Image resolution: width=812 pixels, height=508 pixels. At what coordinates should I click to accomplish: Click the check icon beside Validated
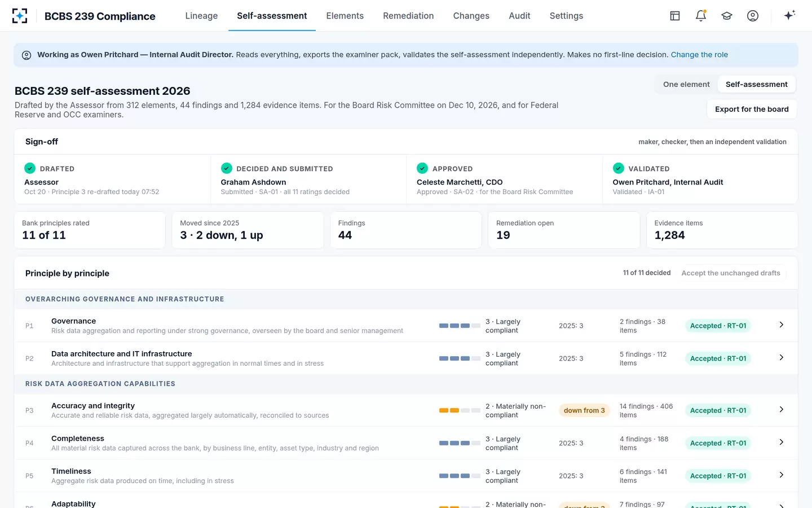[x=619, y=168]
